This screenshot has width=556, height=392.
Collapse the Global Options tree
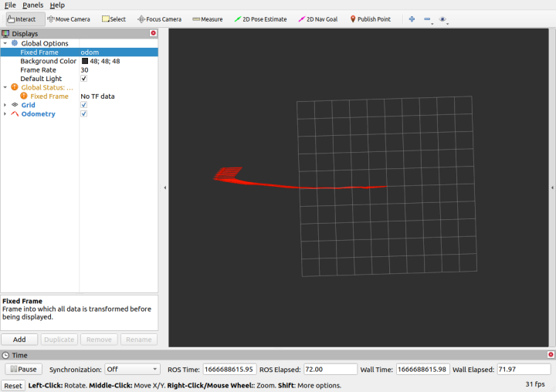[x=5, y=43]
